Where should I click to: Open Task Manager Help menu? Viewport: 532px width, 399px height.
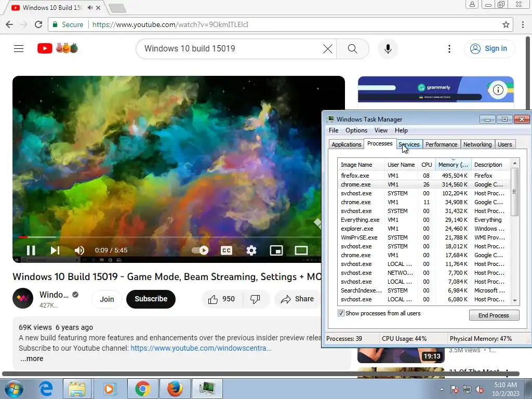[401, 130]
